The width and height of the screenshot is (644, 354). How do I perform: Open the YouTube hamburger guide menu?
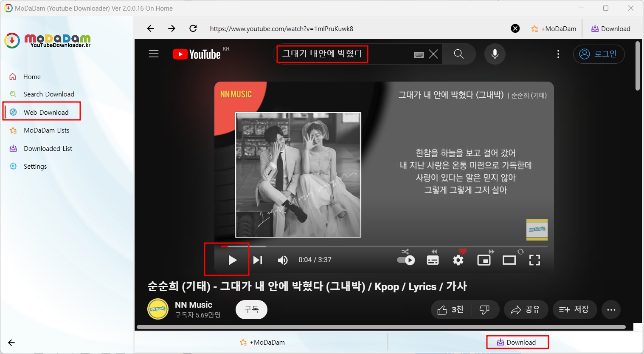point(154,54)
